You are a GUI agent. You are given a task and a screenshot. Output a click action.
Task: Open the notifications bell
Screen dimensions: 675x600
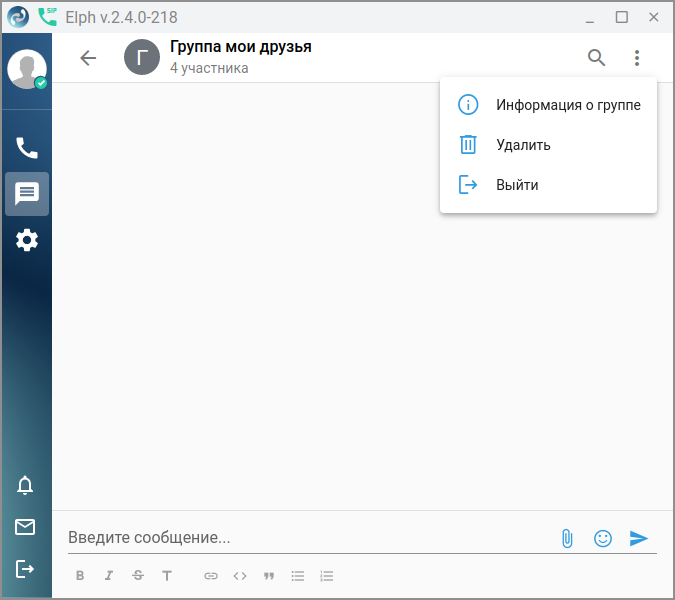pos(25,485)
